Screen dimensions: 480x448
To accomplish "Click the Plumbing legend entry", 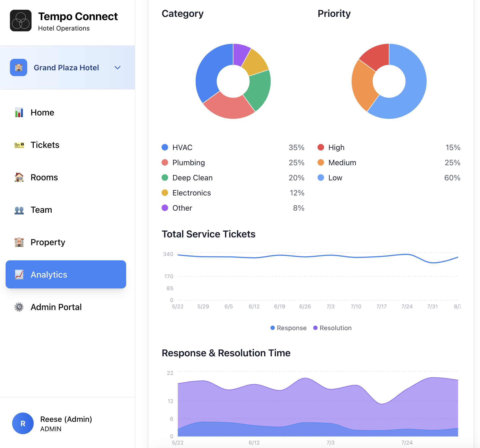I will tap(189, 163).
